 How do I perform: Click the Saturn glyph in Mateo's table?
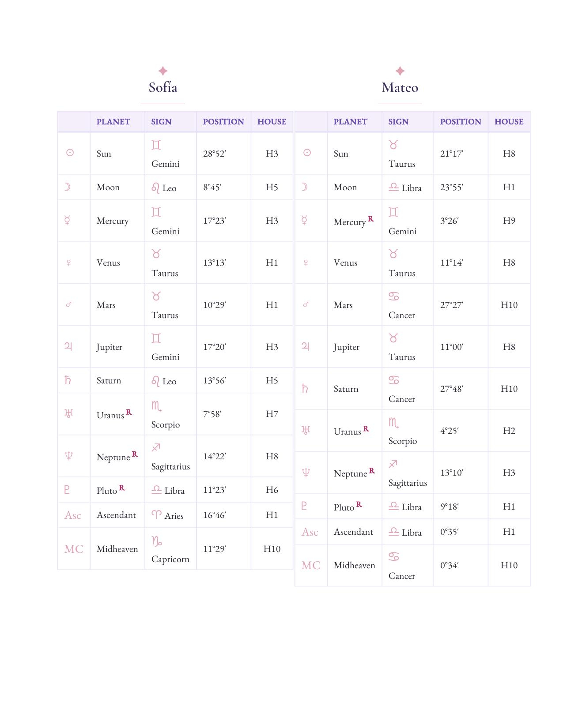(x=305, y=388)
